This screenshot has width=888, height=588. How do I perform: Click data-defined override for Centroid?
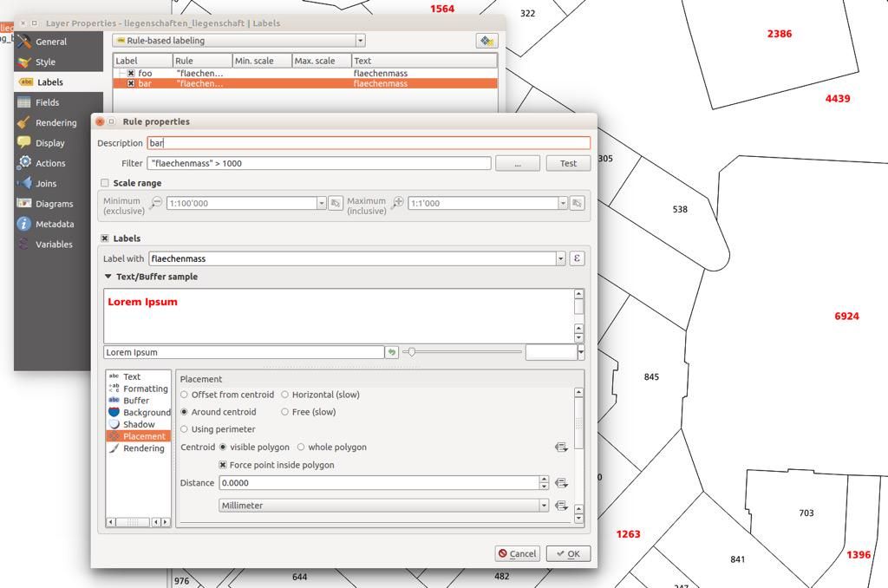tap(561, 448)
